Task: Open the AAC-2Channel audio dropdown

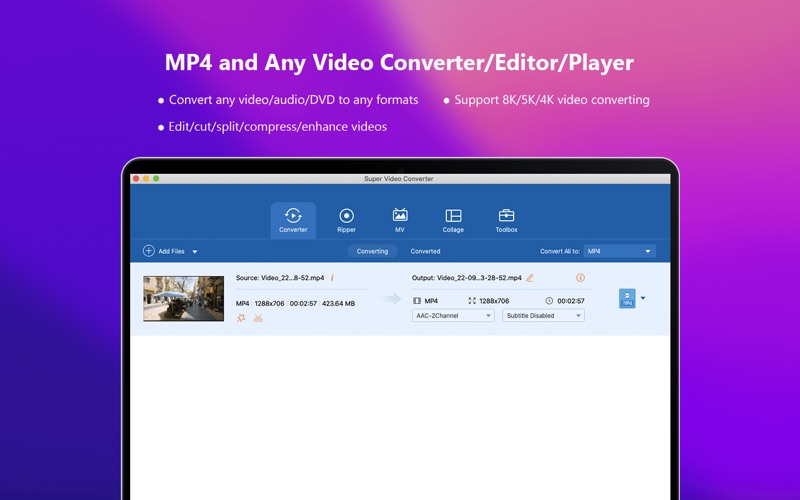Action: point(453,315)
